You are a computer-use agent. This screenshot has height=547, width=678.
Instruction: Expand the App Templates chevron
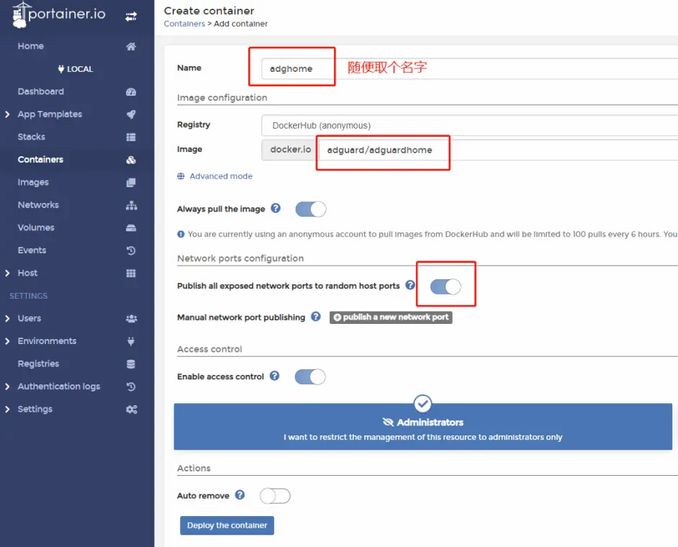[7, 115]
